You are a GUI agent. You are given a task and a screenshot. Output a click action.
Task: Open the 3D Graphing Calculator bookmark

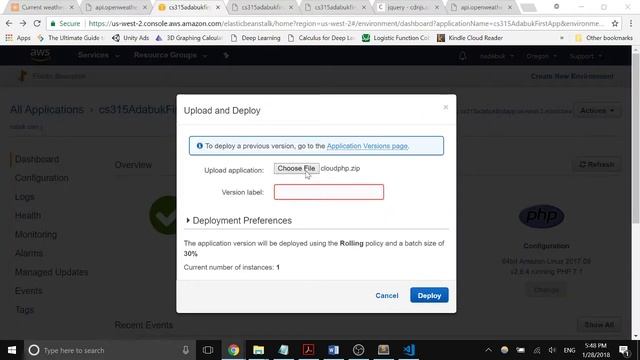[x=189, y=38]
